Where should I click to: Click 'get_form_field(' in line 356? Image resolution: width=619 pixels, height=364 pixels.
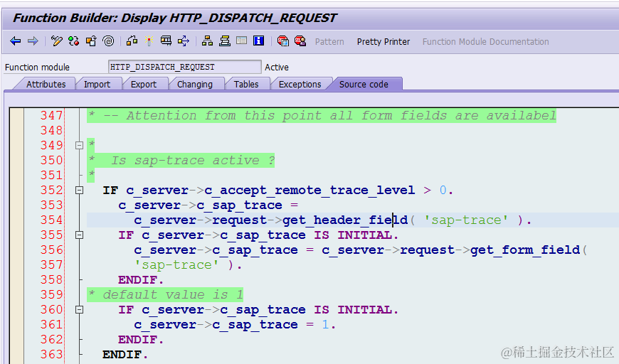529,250
